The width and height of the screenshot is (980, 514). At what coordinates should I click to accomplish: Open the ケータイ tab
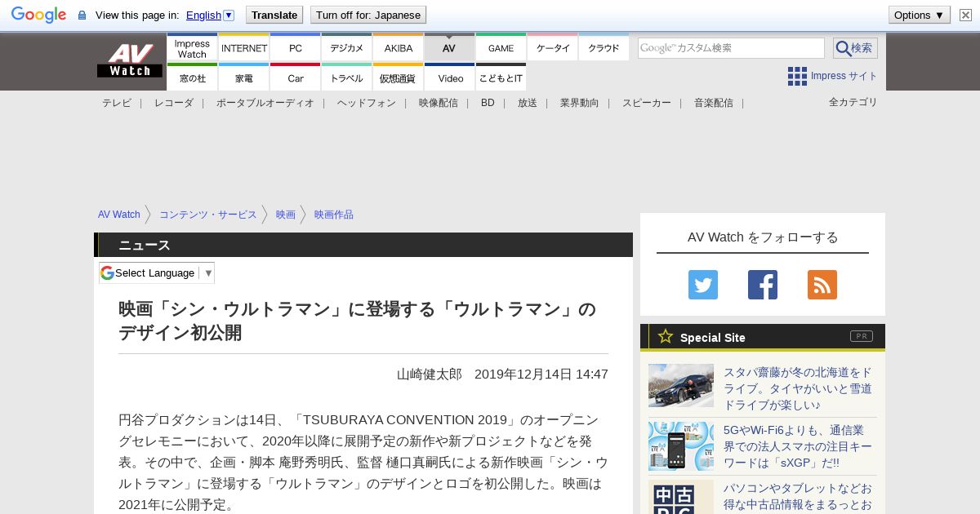553,48
